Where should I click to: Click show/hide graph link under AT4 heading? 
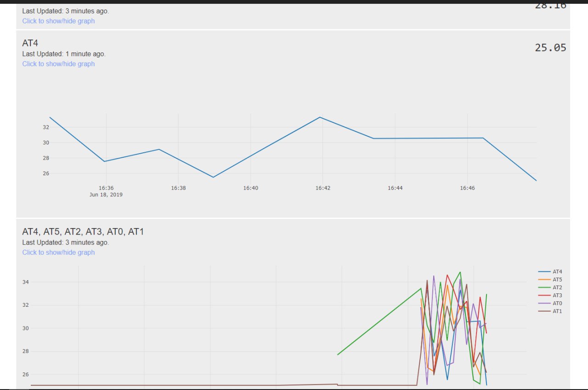[58, 64]
